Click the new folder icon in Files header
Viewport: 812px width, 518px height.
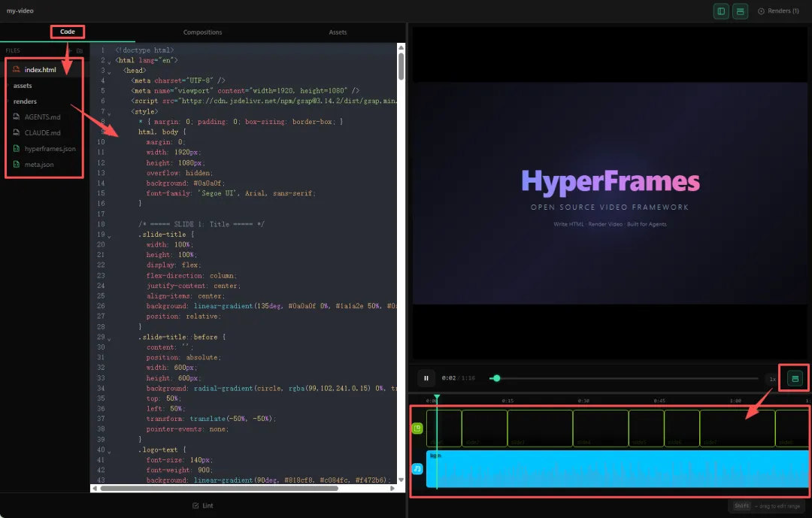pyautogui.click(x=80, y=50)
